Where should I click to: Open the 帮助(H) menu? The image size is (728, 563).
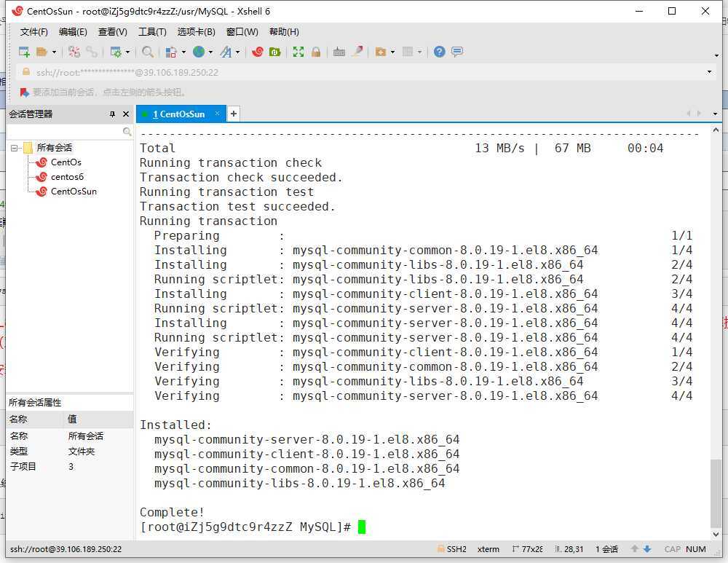[x=284, y=32]
